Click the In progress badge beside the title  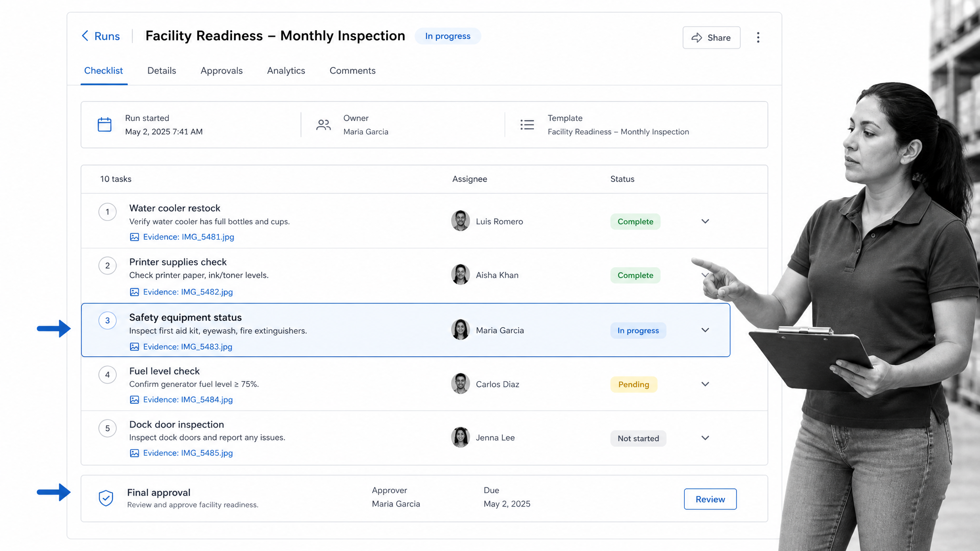(448, 36)
